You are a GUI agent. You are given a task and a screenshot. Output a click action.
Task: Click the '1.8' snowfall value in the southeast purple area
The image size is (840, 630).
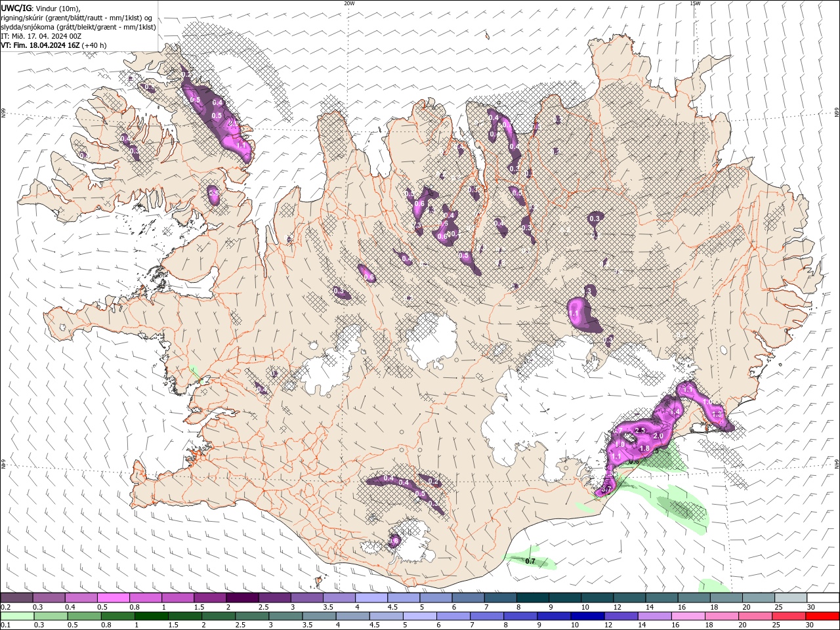pyautogui.click(x=644, y=448)
